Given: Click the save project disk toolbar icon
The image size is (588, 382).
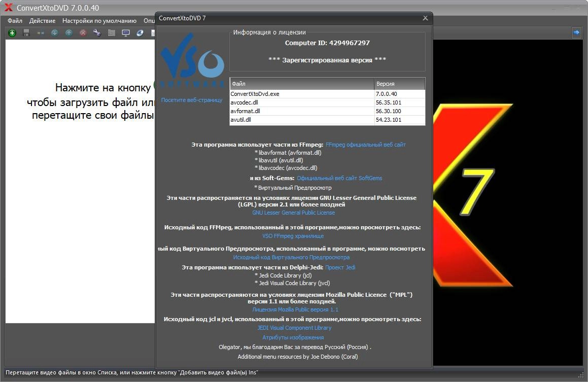Looking at the screenshot, I should (x=26, y=33).
